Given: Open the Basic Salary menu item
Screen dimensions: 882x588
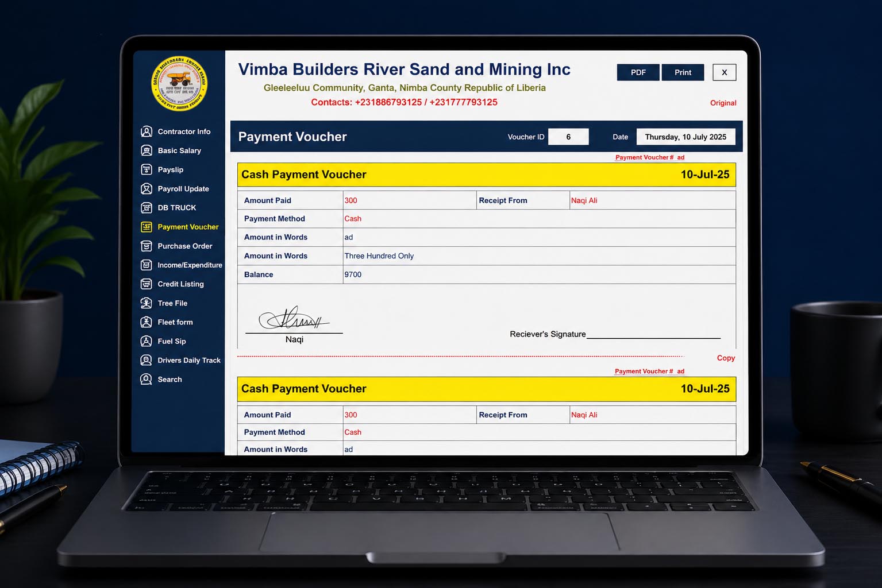Looking at the screenshot, I should (179, 150).
